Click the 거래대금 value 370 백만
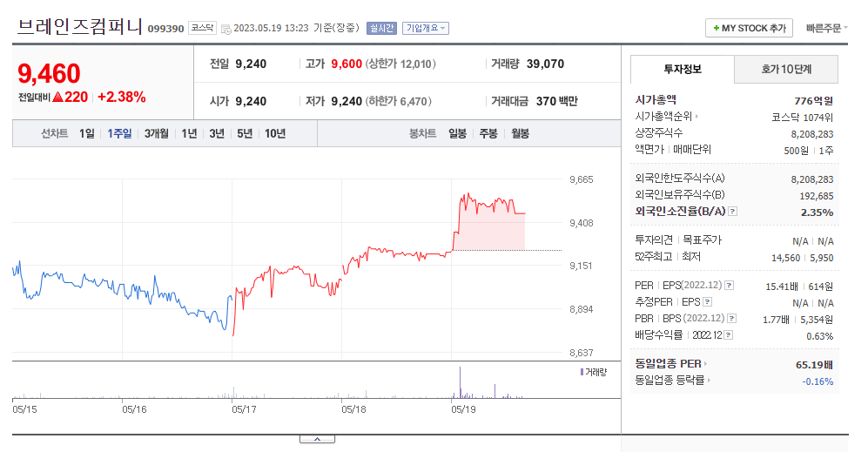Screen dimensions: 868x452 pos(557,101)
